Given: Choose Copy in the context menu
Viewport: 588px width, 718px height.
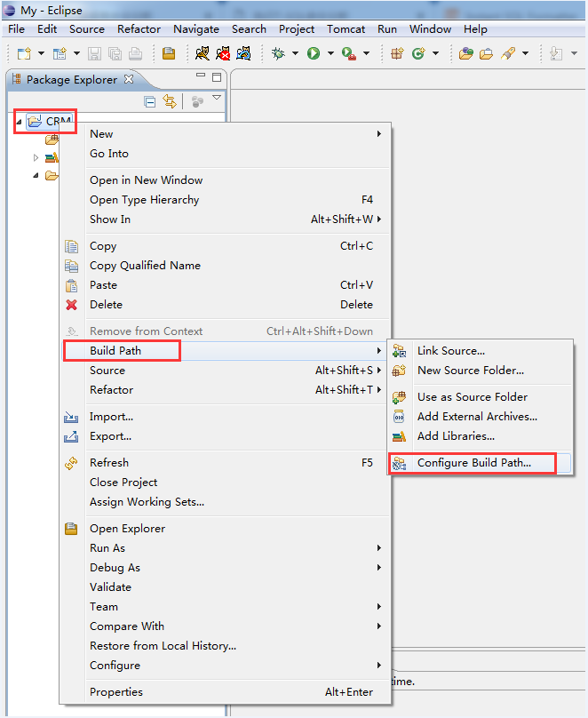Looking at the screenshot, I should pyautogui.click(x=226, y=246).
